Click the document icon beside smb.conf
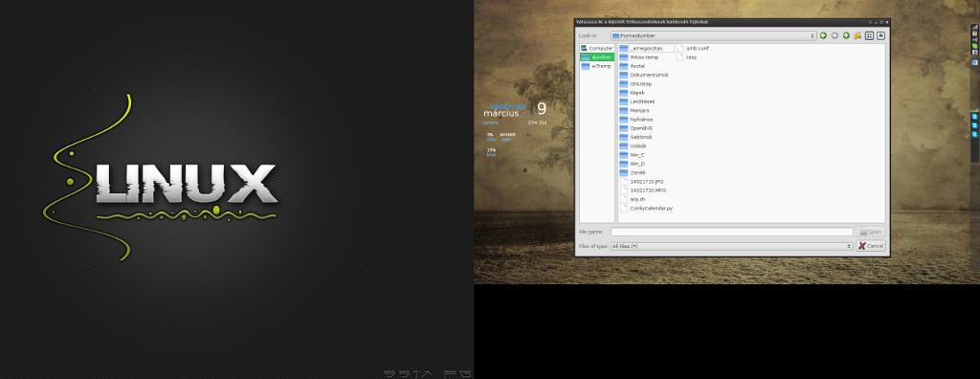This screenshot has height=379, width=980. click(680, 48)
